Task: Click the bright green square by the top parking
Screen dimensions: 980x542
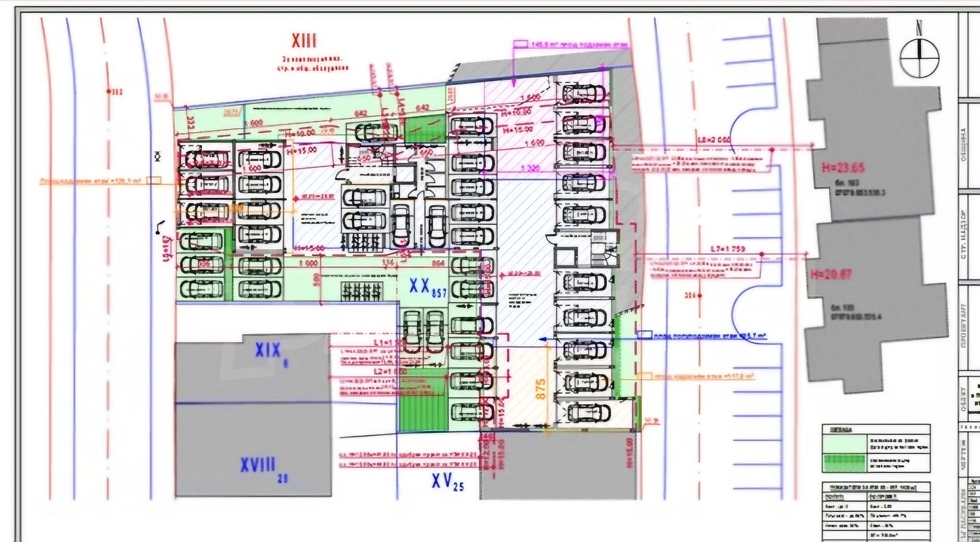Action: point(425,128)
